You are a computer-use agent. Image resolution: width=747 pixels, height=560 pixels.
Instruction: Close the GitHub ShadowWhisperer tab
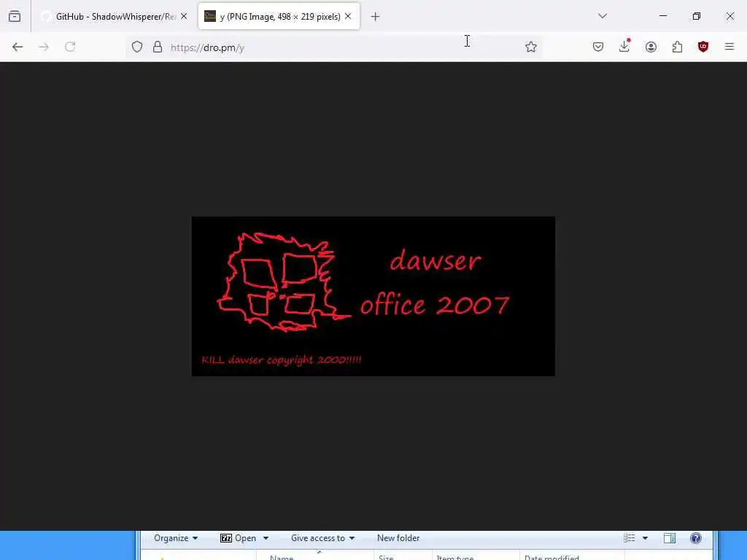(184, 16)
